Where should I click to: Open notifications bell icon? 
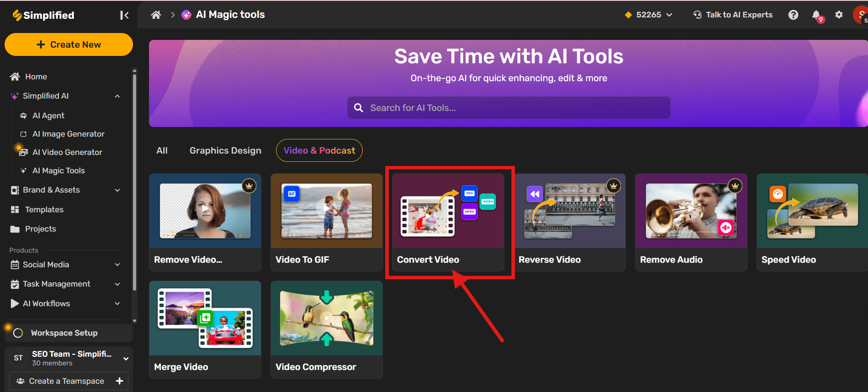[816, 15]
